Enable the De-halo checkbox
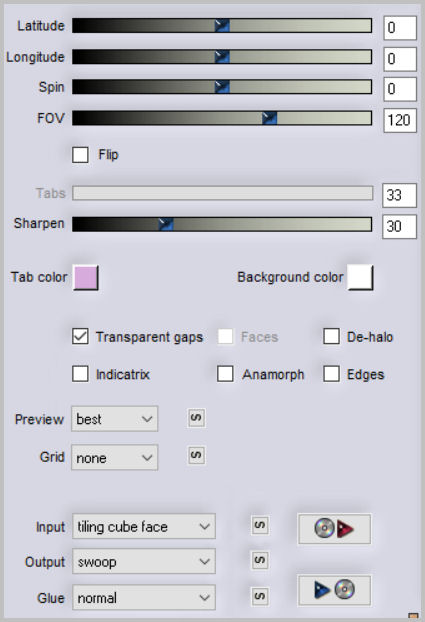The image size is (425, 622). click(331, 336)
